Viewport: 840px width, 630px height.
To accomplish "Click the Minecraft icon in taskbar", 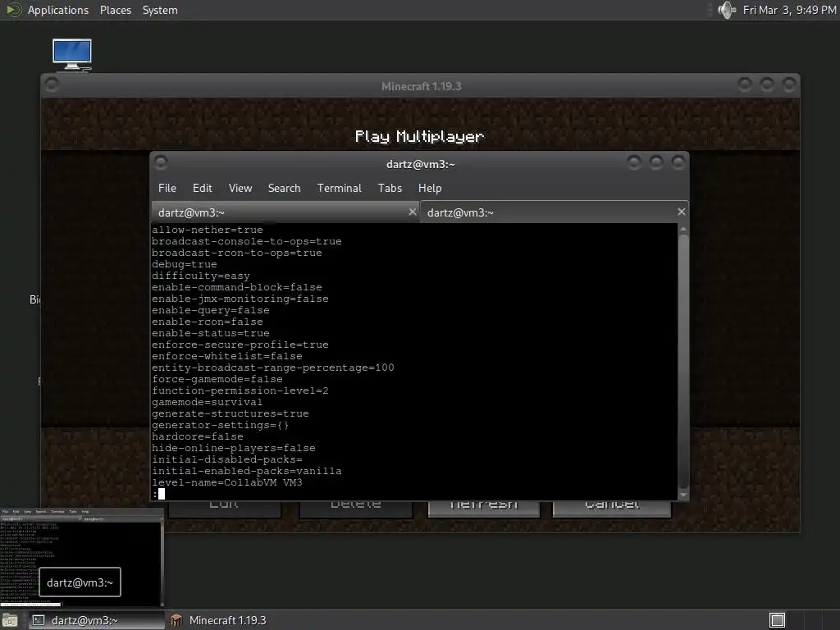I will 176,620.
